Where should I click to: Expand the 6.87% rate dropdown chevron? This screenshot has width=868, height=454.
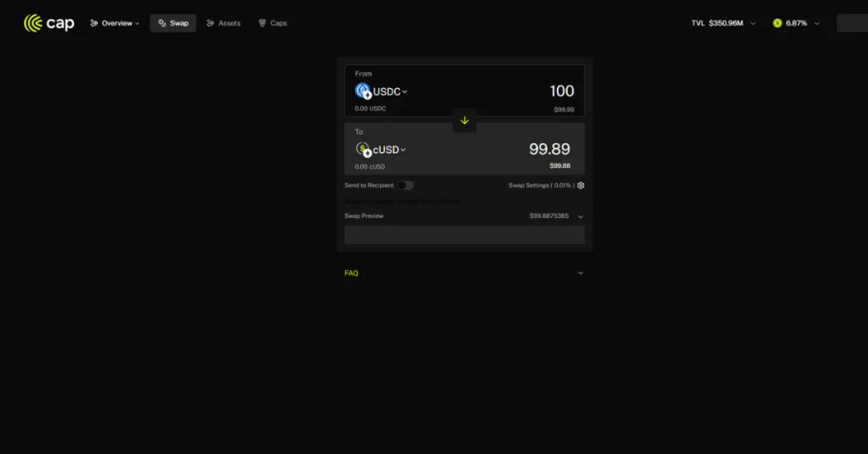point(817,23)
